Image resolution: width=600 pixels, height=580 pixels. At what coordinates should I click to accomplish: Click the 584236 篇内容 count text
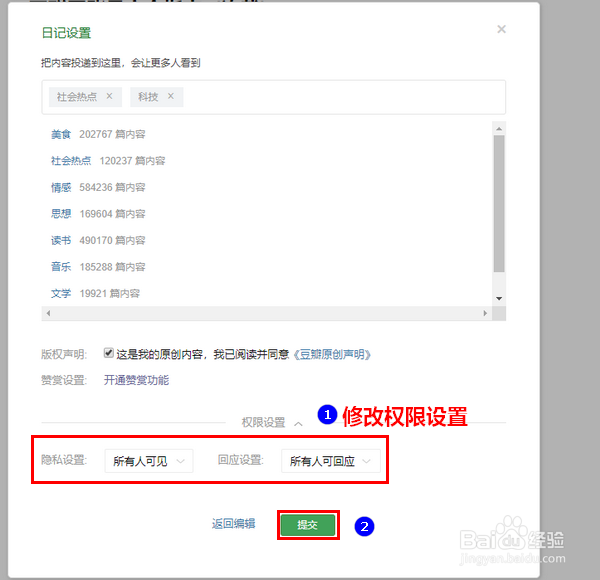pos(112,187)
